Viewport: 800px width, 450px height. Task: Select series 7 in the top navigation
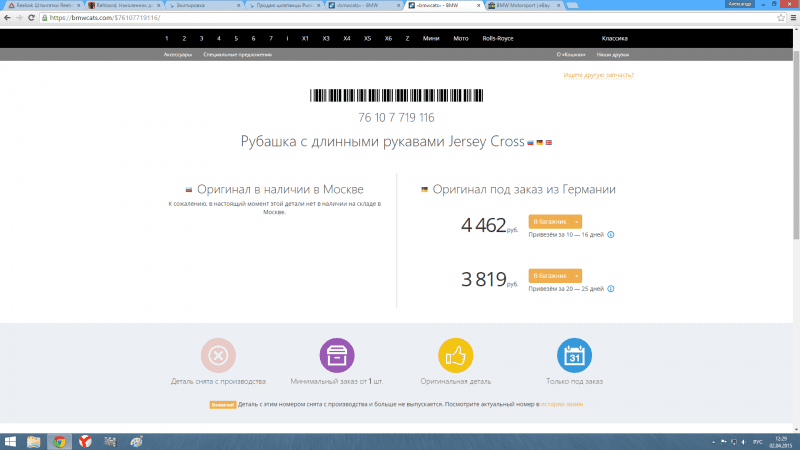click(x=271, y=38)
